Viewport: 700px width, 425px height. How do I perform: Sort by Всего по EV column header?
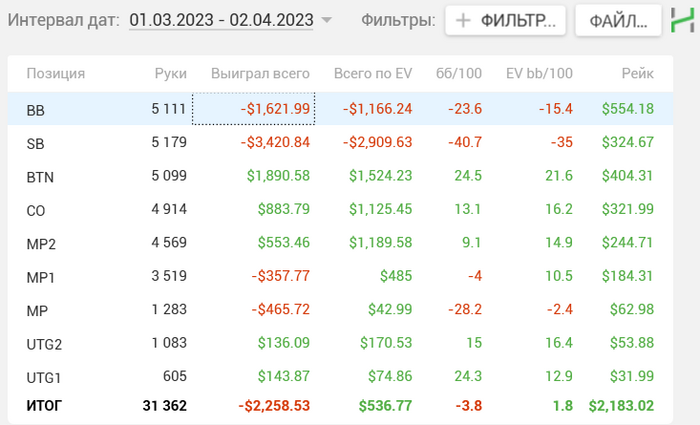pos(372,73)
